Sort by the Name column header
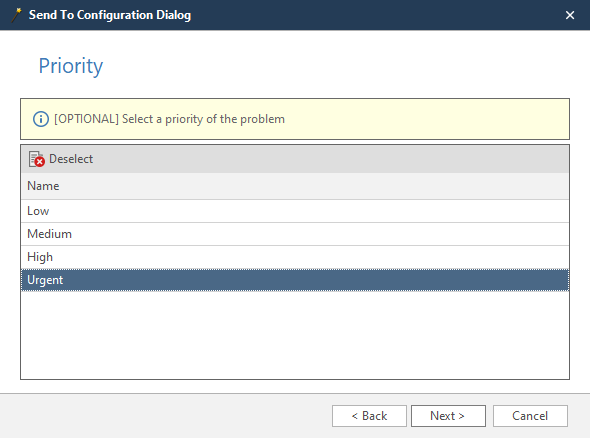 click(x=295, y=186)
